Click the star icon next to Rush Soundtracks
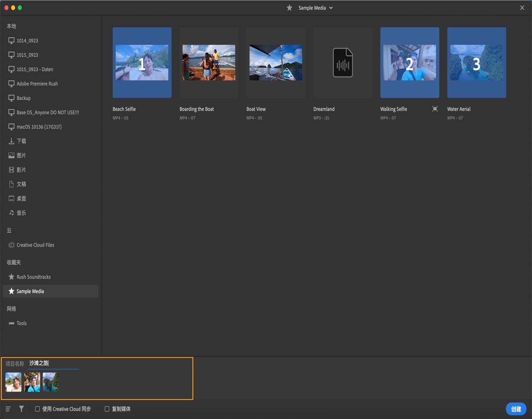532x419 pixels. click(x=12, y=277)
